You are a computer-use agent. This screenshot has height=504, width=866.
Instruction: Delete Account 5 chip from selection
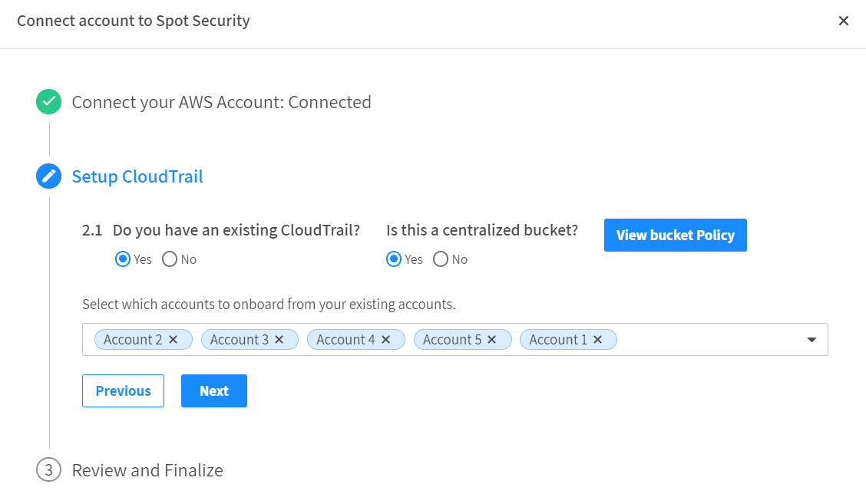tap(492, 340)
